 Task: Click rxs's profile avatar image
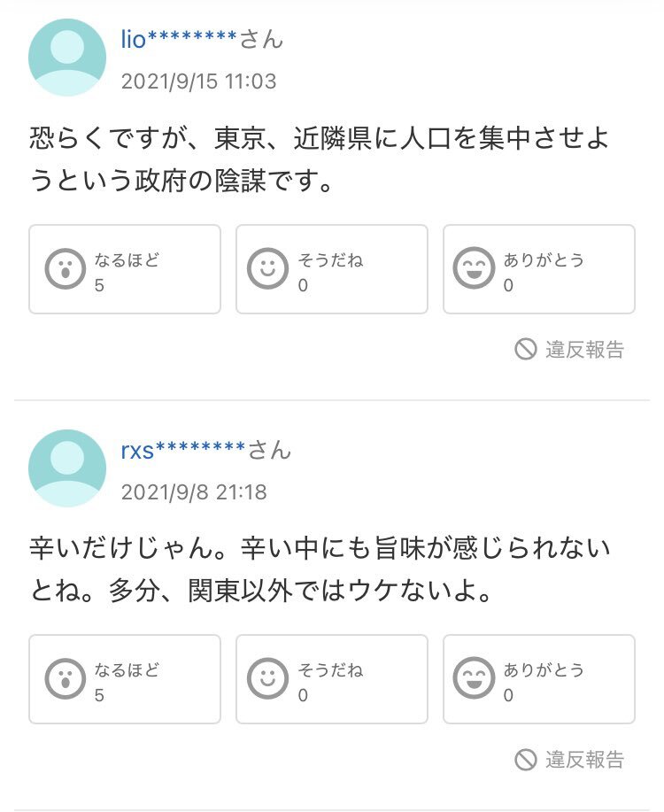click(x=67, y=468)
